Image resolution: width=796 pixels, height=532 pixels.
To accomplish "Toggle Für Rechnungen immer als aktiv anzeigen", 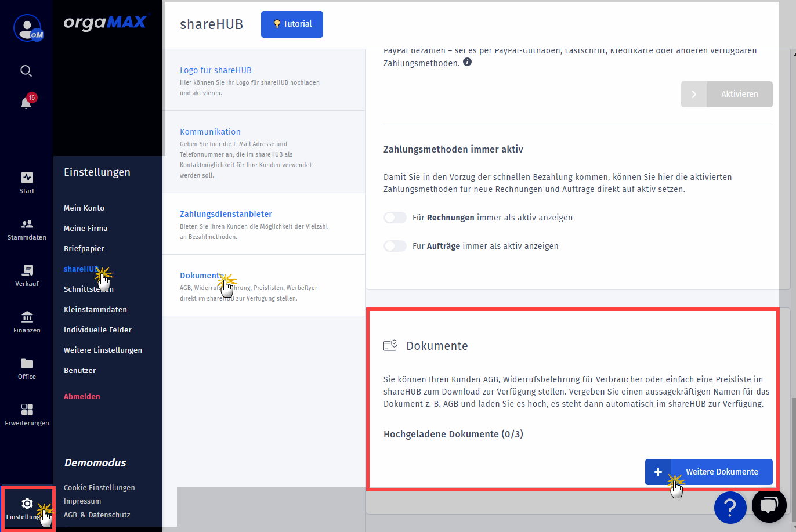I will point(395,218).
